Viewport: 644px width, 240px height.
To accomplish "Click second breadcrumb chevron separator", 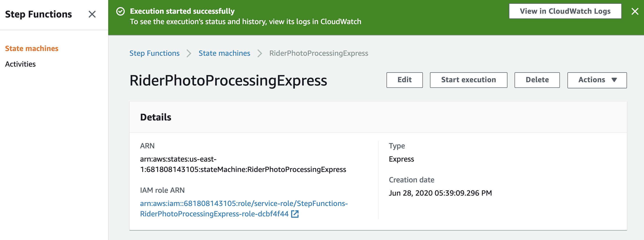I will coord(260,53).
